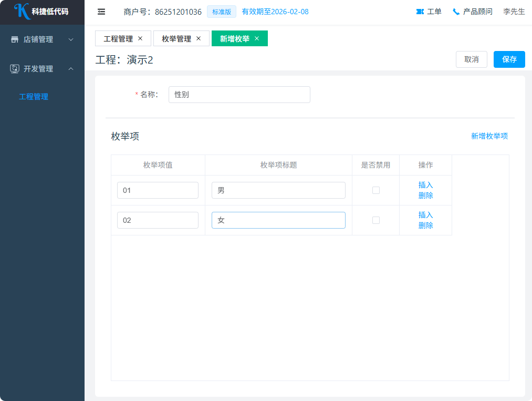Collapse the 开发管理 menu chevron
Viewport: 532px width, 401px height.
(x=71, y=69)
